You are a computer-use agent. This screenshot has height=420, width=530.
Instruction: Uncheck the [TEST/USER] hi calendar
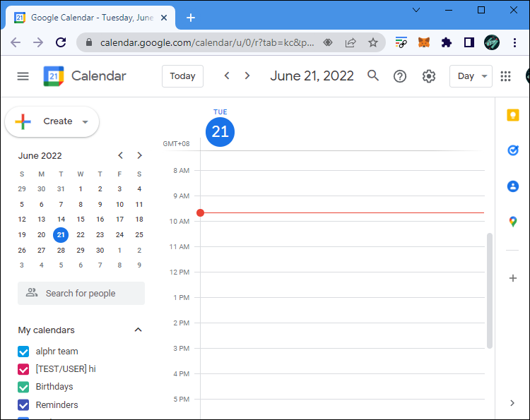click(x=23, y=369)
